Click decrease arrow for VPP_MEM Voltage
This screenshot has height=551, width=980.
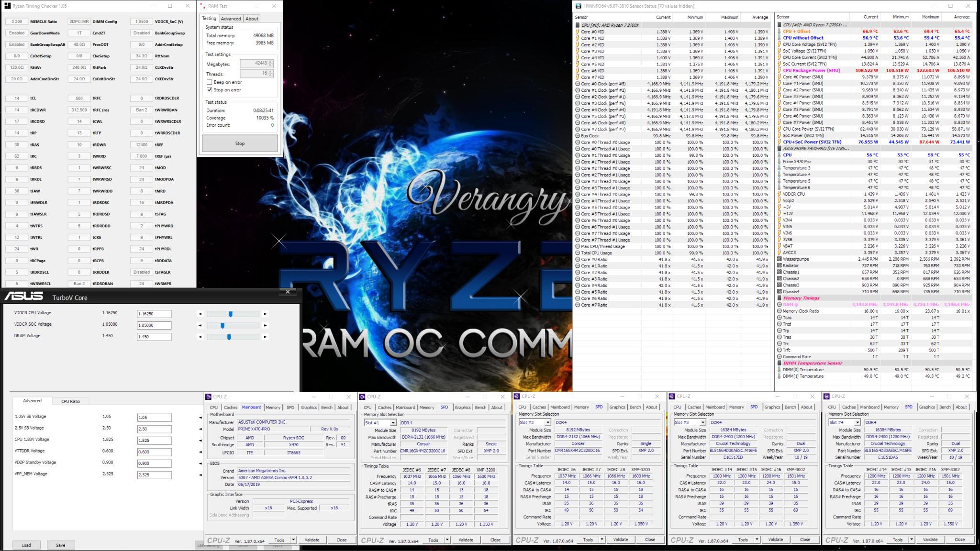200,475
